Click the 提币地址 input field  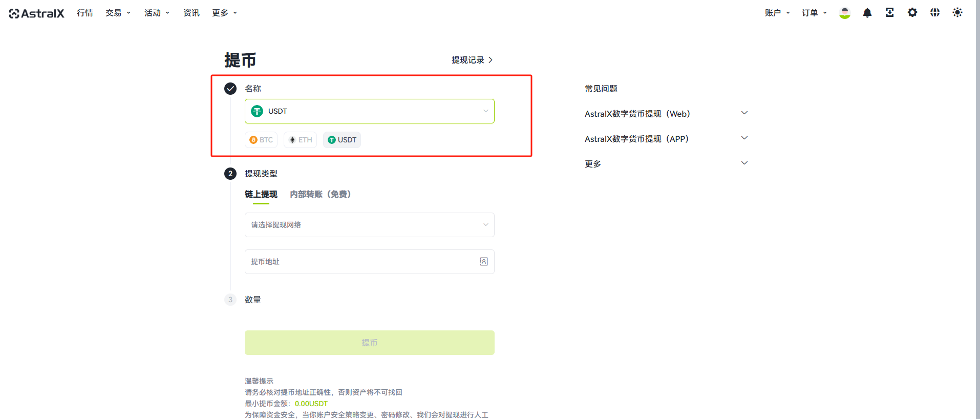[x=370, y=262]
